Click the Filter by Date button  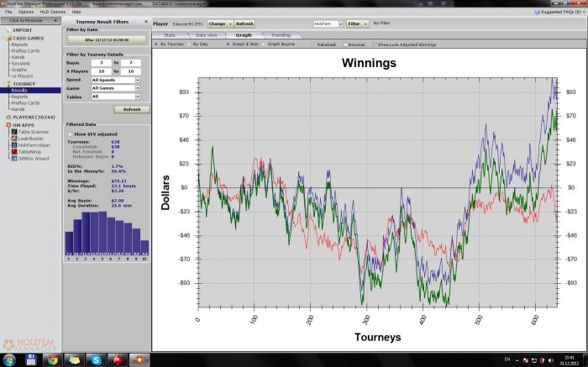[107, 39]
